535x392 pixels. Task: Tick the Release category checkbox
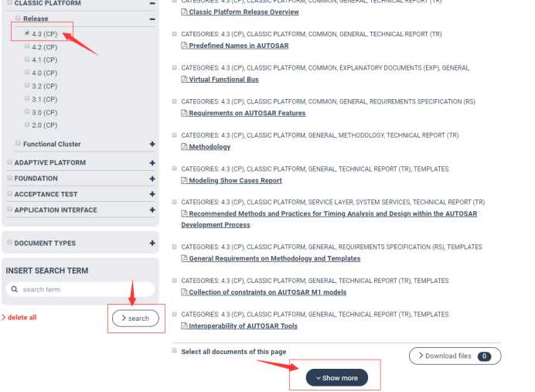[x=18, y=18]
